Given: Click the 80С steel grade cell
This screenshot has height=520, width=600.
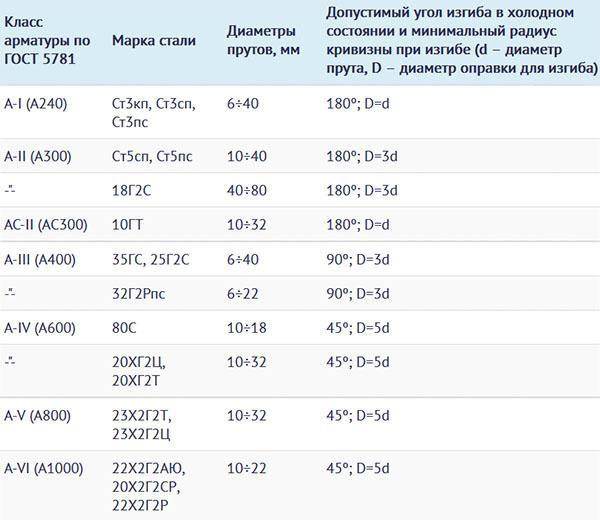Looking at the screenshot, I should (x=124, y=328).
